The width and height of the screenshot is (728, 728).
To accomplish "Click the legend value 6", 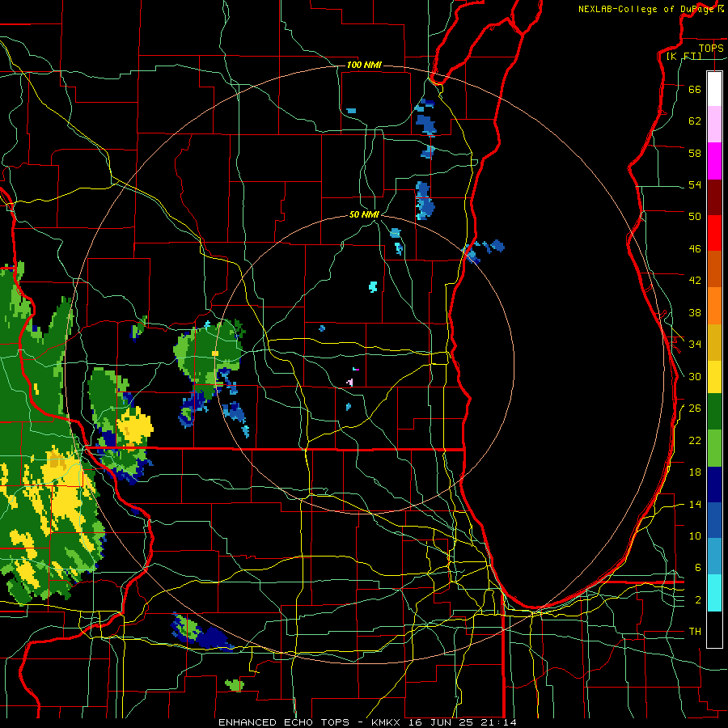I will tap(697, 567).
